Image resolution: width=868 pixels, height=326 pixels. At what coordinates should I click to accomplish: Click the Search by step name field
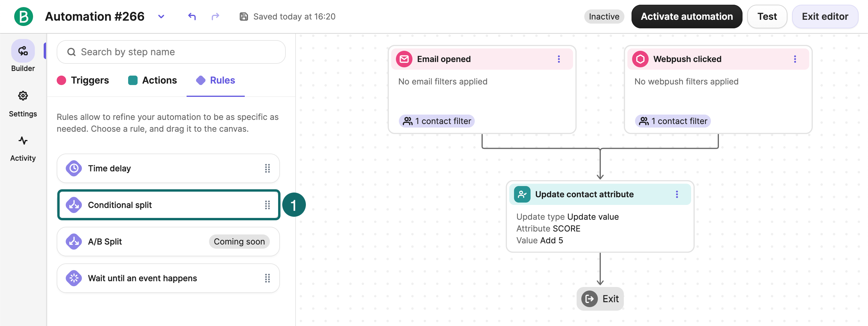[x=171, y=52]
